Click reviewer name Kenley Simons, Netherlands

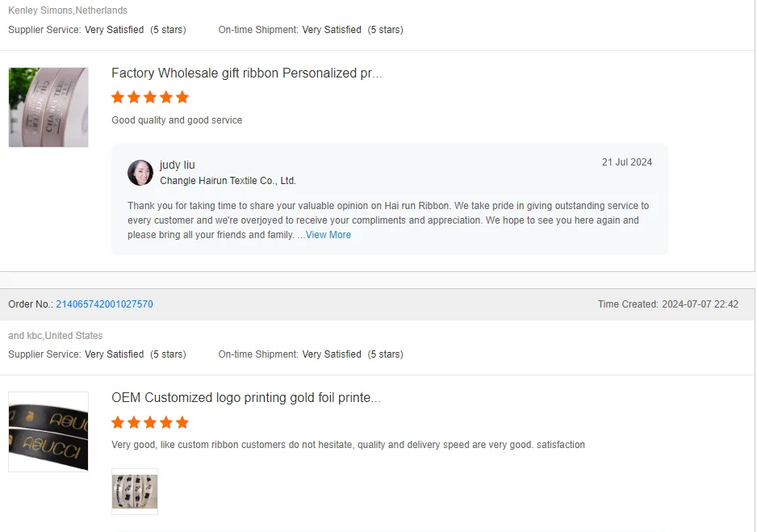68,10
